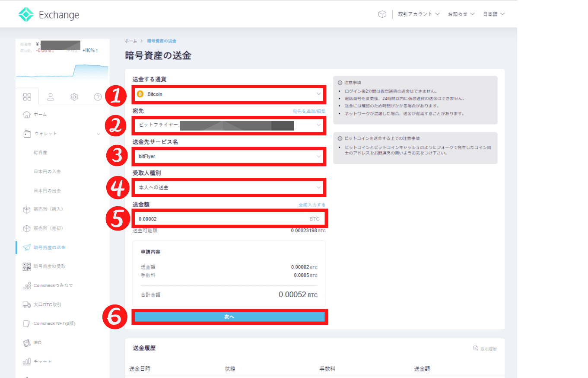Image resolution: width=588 pixels, height=378 pixels.
Task: Click the 送金可能額 0.00023198 BTC value
Action: (x=308, y=231)
